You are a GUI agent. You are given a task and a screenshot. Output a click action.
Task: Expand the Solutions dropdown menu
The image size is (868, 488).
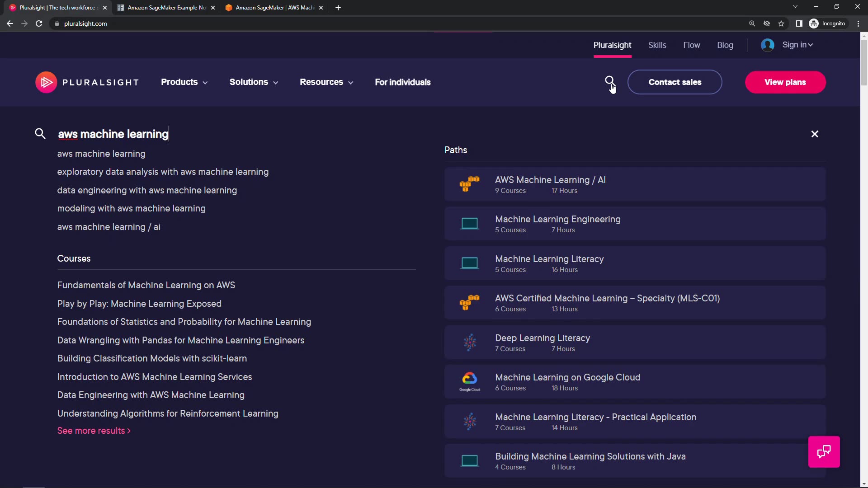254,82
